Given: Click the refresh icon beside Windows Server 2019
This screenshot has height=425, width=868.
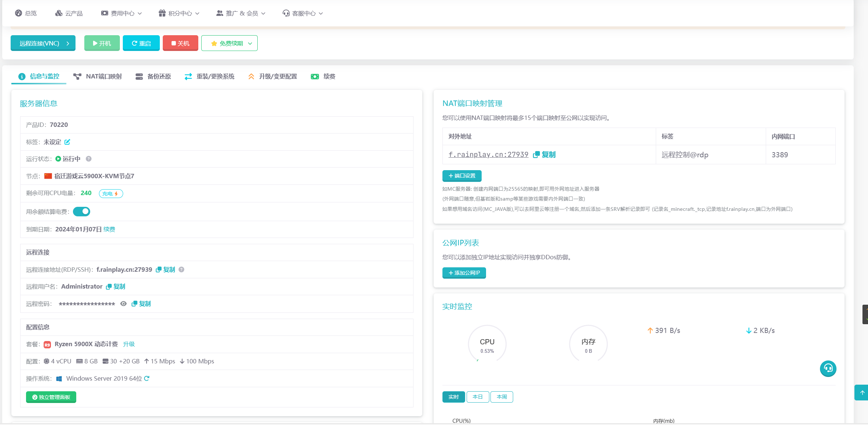Looking at the screenshot, I should [x=147, y=378].
